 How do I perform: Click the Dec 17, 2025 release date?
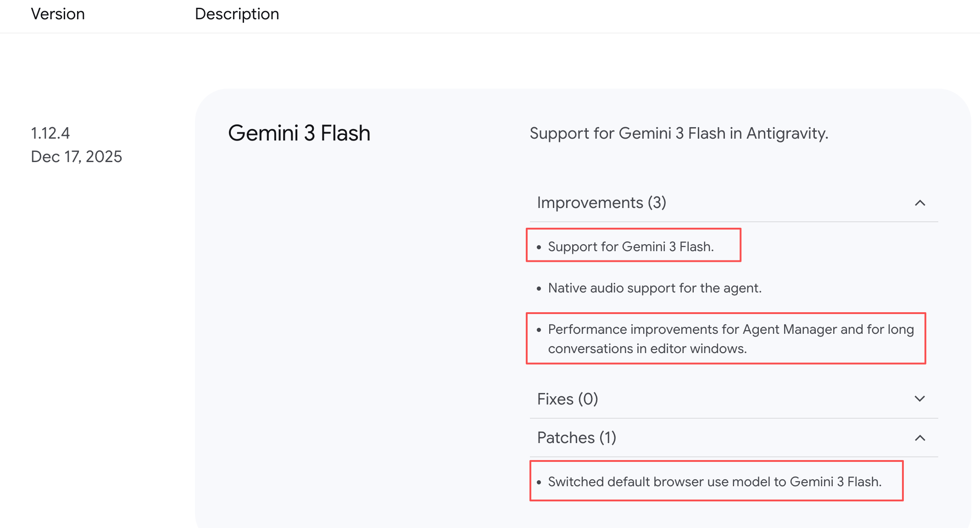coord(77,157)
